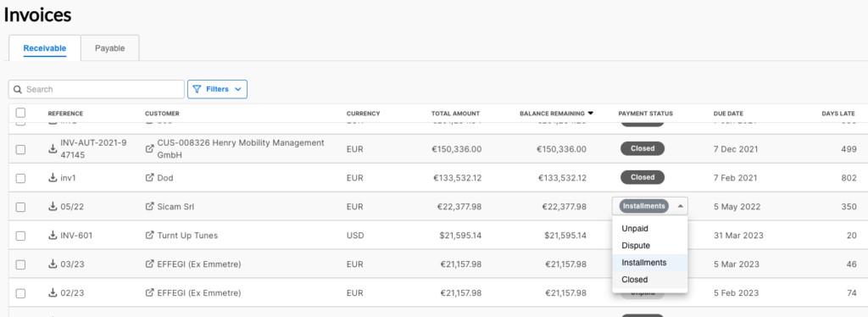Click total amount $21,595.14

coord(460,235)
